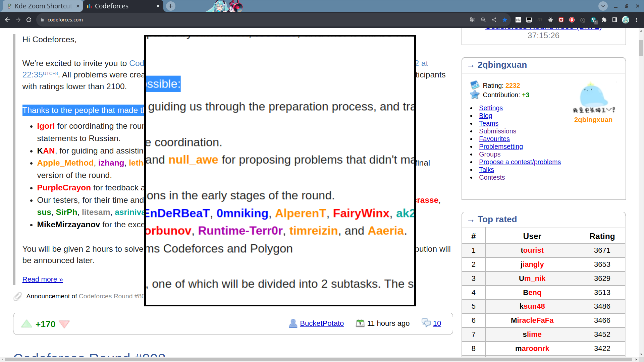Open MiracleFaFa's profile in Top rated
This screenshot has height=362, width=644.
point(532,320)
